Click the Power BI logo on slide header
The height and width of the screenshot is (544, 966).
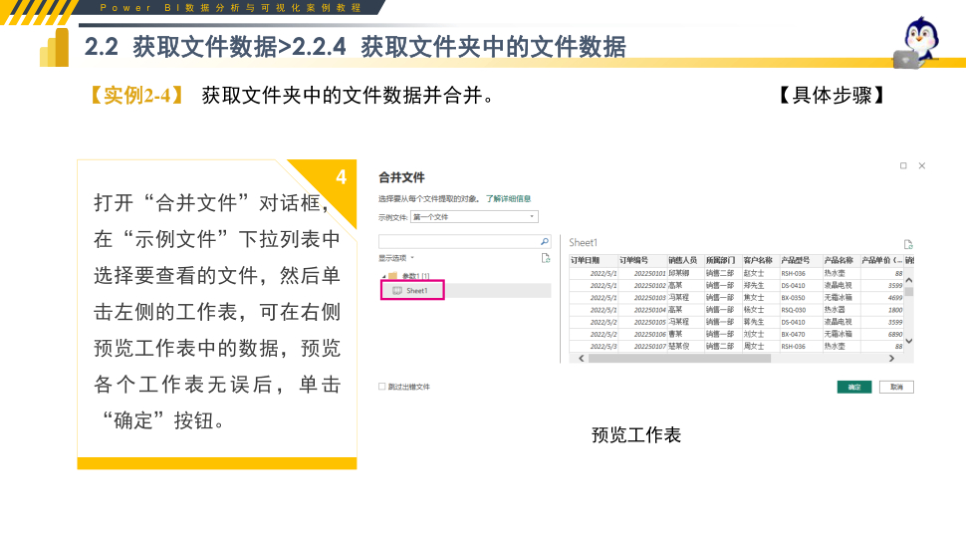[54, 47]
